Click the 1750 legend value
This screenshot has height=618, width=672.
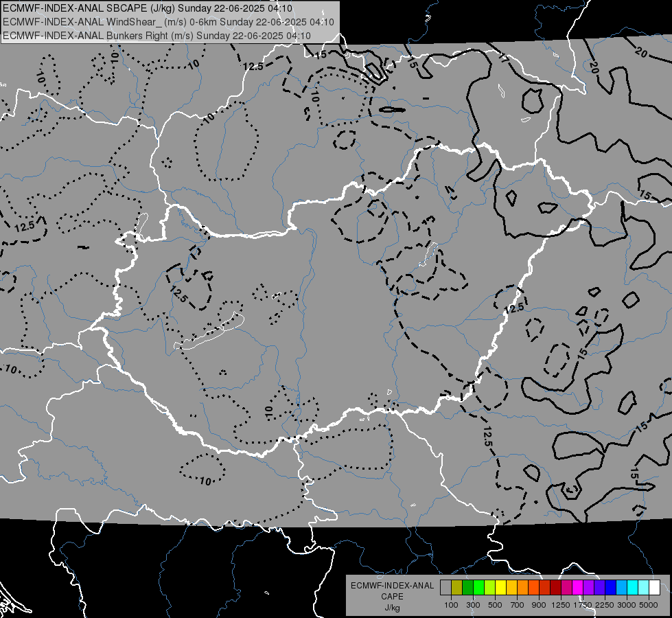[x=583, y=605]
